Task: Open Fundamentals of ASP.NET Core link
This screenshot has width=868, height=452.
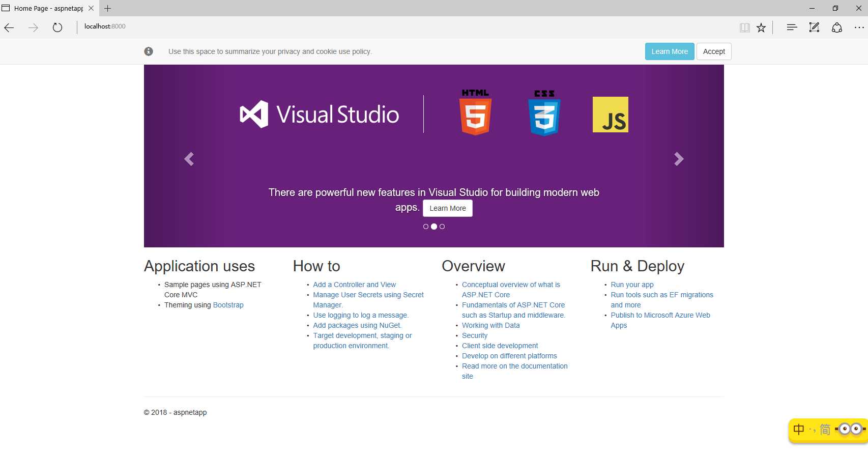Action: [513, 310]
